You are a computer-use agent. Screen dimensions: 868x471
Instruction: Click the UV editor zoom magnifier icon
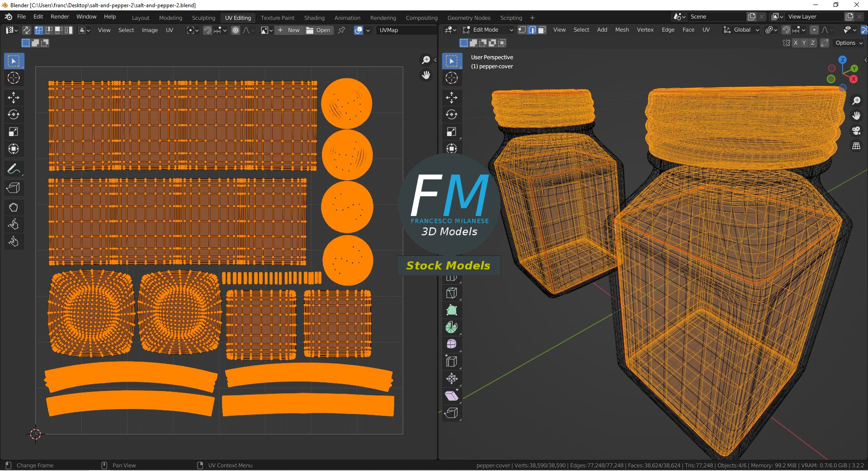click(426, 60)
